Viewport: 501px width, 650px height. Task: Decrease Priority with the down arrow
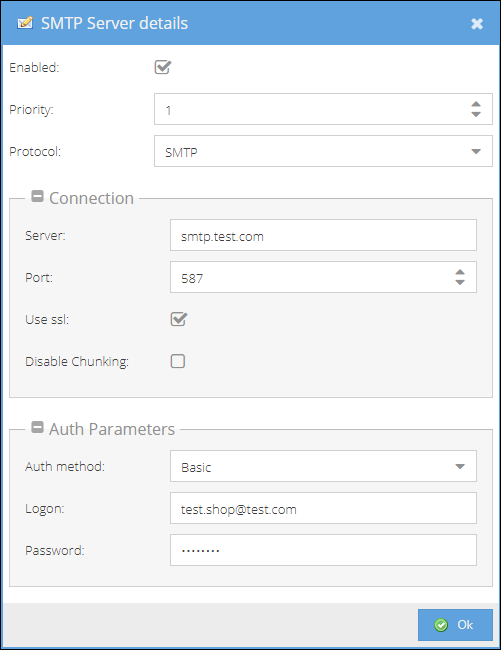[476, 114]
